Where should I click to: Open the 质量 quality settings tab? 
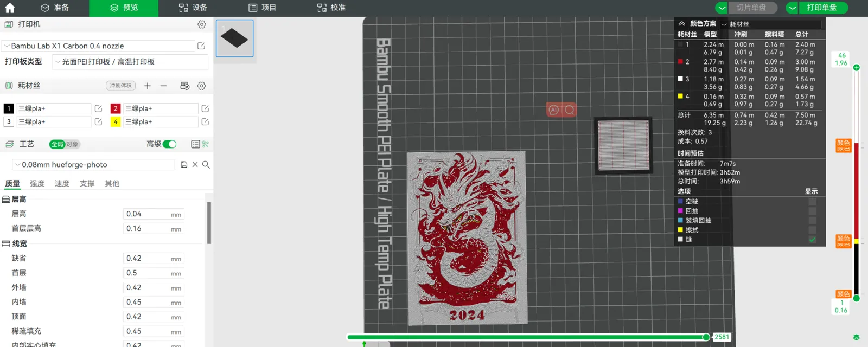[12, 184]
